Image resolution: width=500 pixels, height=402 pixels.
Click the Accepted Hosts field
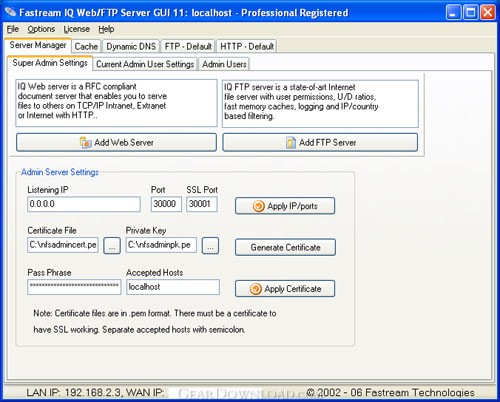[x=173, y=287]
